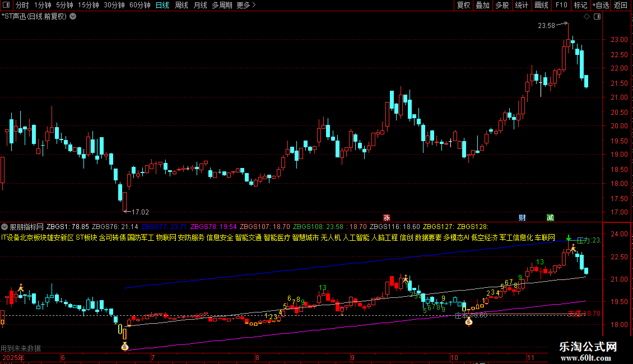The width and height of the screenshot is (633, 364).
Task: Click the red 涨 marker on timeline
Action: click(x=387, y=217)
